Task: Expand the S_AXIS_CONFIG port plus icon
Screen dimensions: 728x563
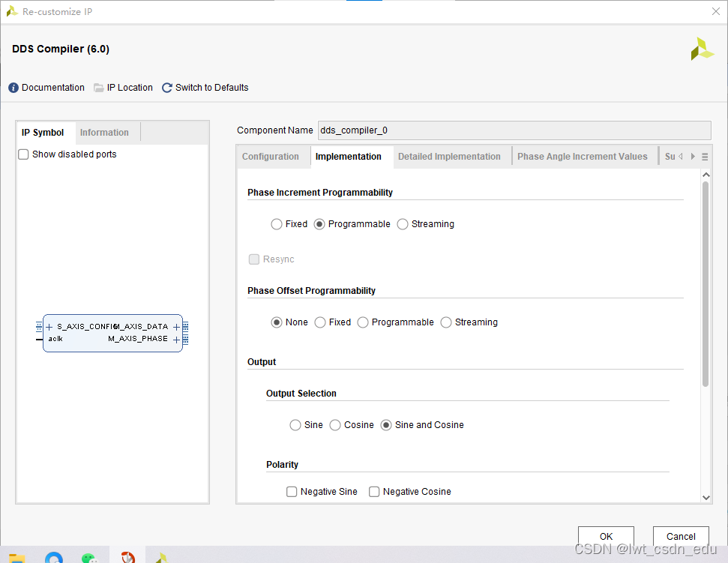Action: 49,327
